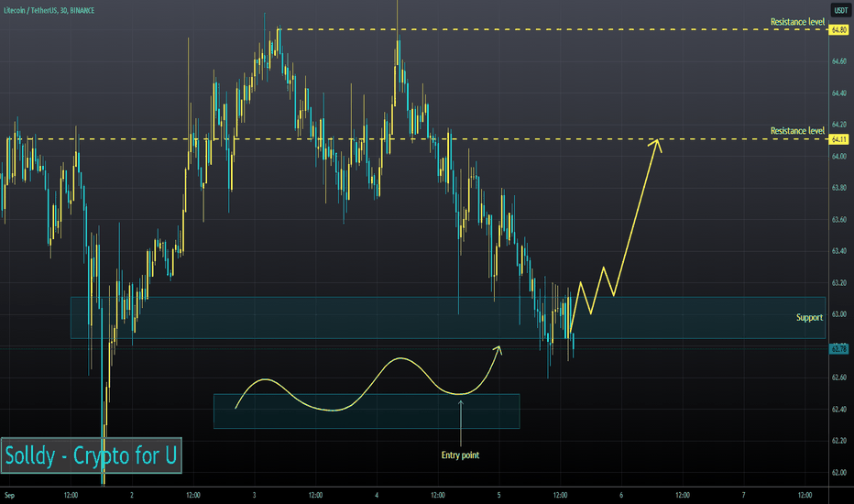
Task: Click the 62.60 price axis label
Action: pos(838,377)
